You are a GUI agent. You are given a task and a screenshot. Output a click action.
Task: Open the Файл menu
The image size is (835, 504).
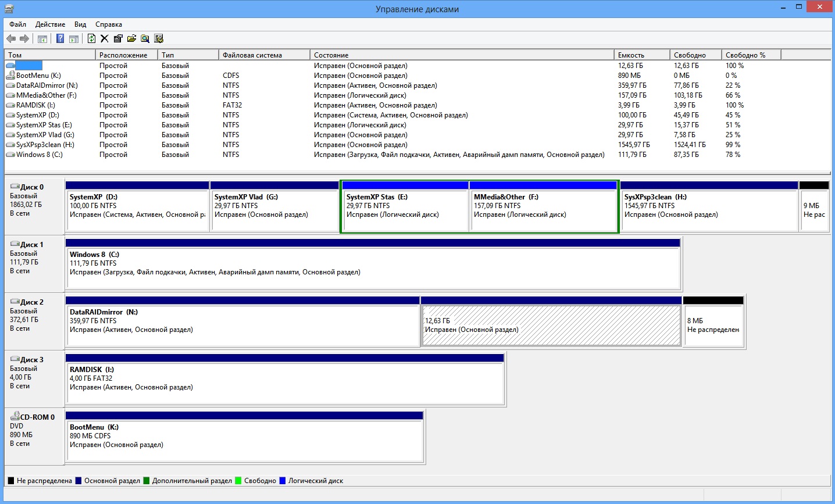click(17, 24)
